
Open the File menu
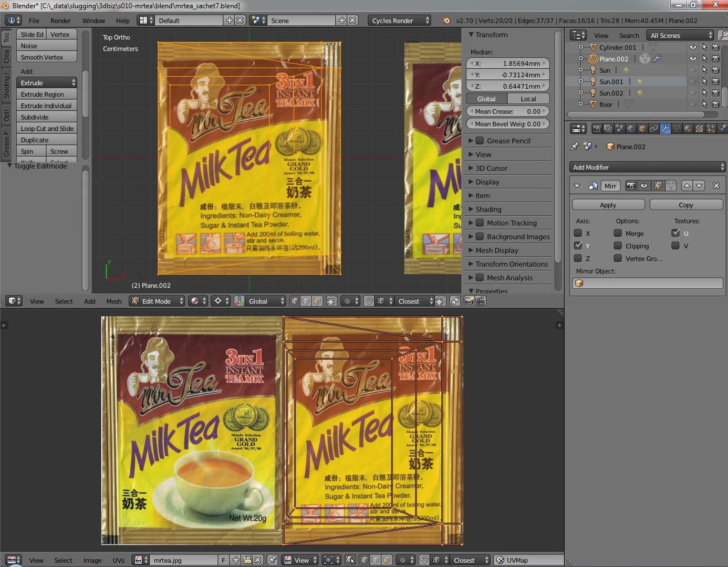pyautogui.click(x=34, y=20)
